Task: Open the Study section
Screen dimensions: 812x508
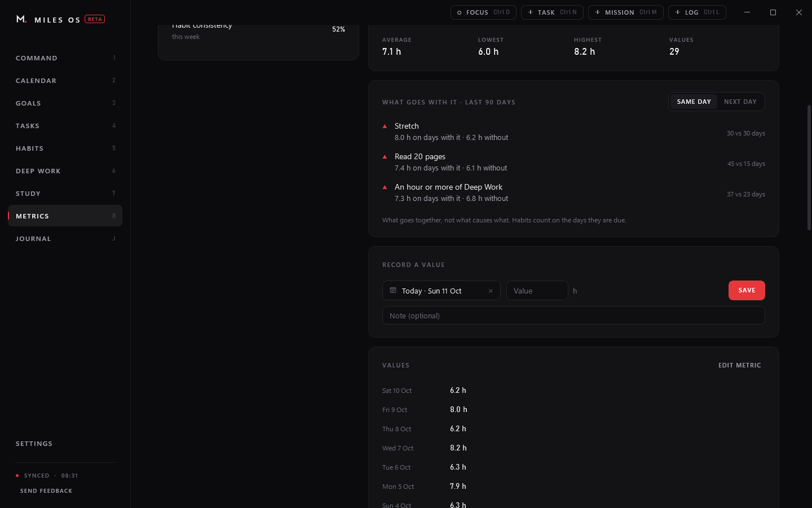Action: click(65, 194)
